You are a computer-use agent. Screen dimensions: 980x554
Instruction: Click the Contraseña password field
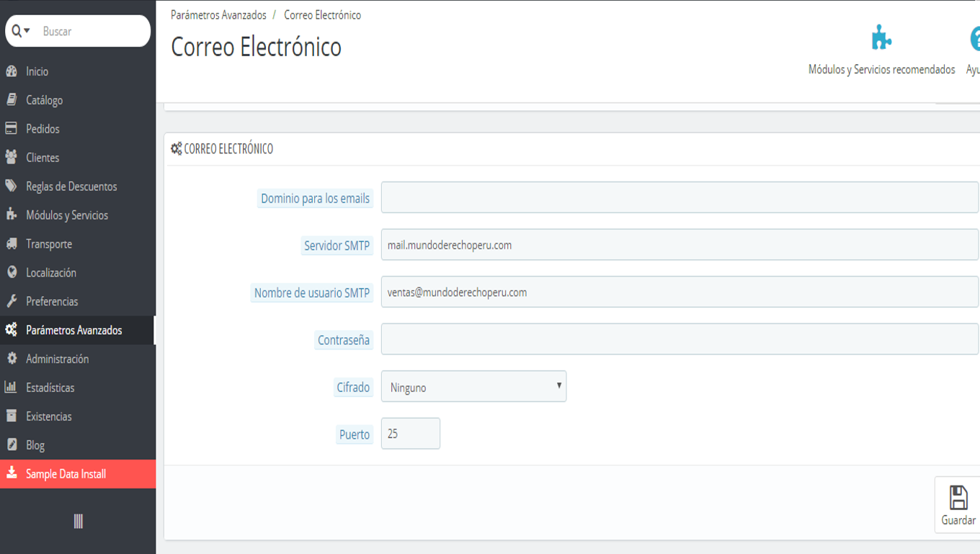click(x=680, y=339)
